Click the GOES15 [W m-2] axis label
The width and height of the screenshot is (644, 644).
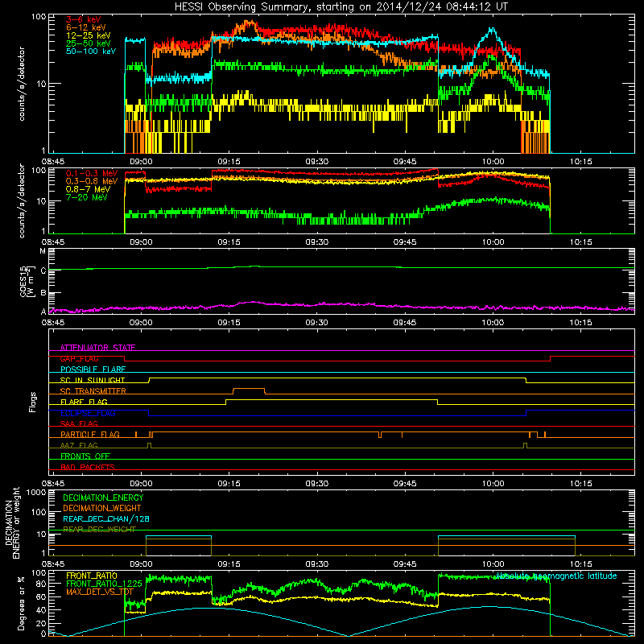coord(27,281)
